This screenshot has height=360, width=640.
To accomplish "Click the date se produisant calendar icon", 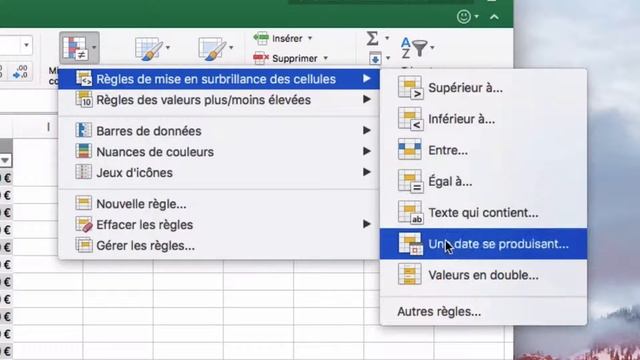I will tap(410, 244).
